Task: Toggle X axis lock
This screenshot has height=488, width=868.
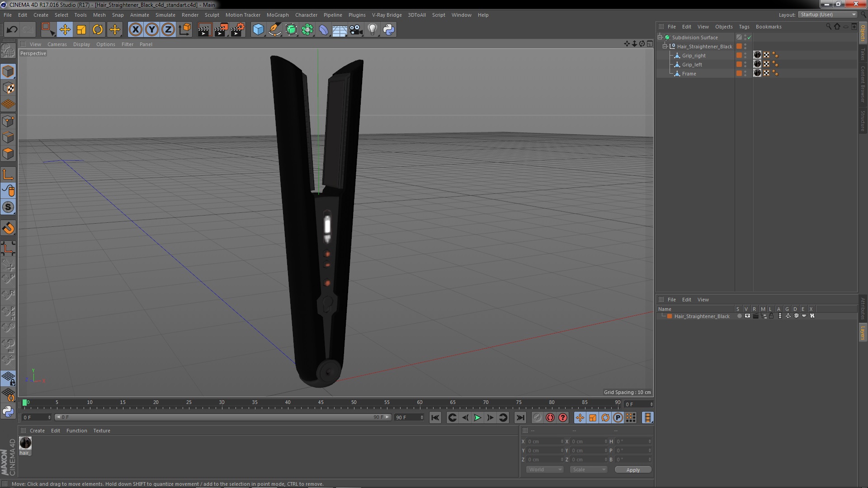Action: [x=135, y=30]
